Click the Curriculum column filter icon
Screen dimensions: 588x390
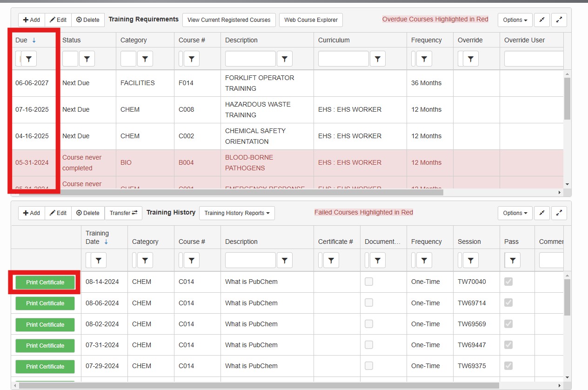[x=377, y=59]
